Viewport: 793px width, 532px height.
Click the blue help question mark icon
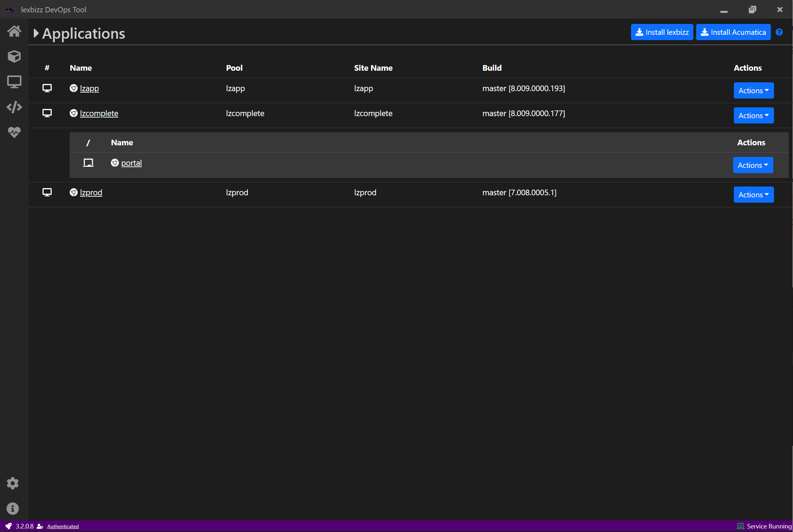779,32
